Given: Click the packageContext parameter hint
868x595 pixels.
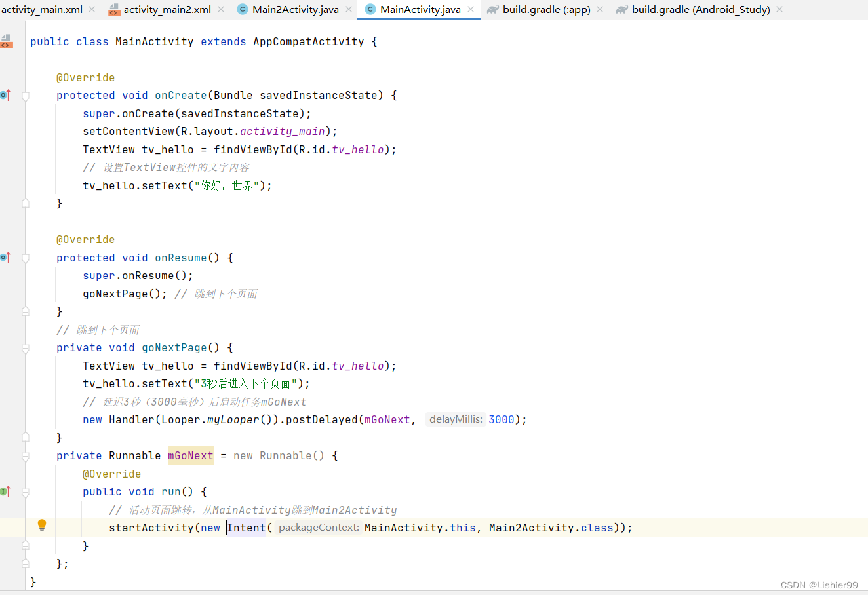Looking at the screenshot, I should tap(318, 528).
